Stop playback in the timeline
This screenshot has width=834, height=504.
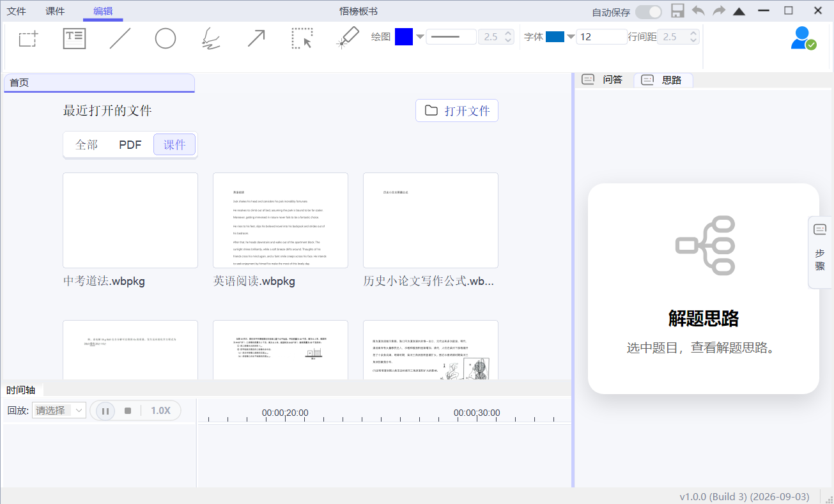pos(128,411)
